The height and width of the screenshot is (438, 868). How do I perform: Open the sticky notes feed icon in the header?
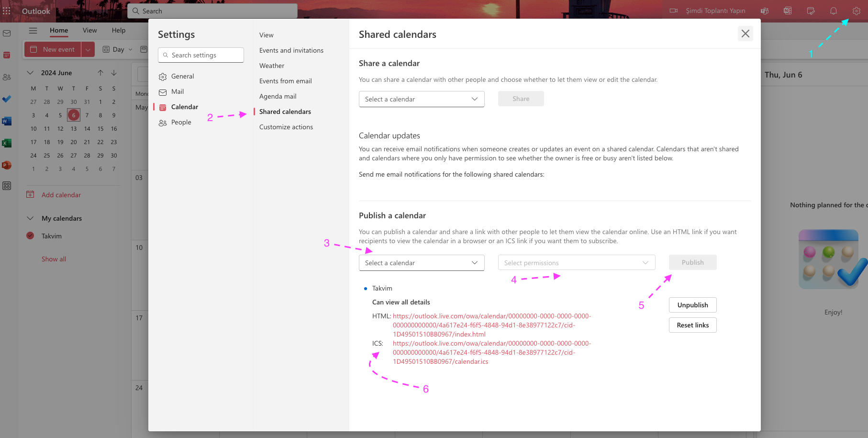pos(811,11)
